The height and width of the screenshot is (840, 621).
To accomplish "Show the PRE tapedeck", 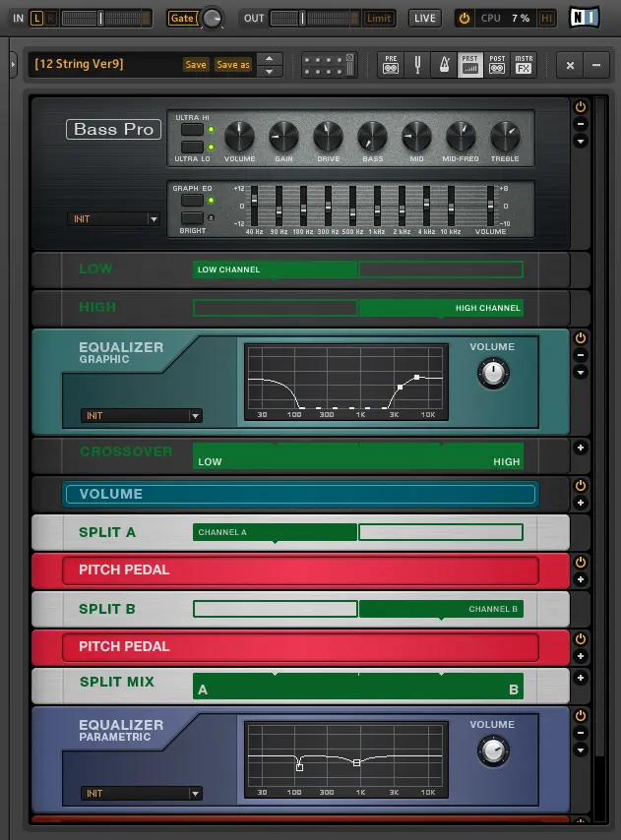I will 391,65.
